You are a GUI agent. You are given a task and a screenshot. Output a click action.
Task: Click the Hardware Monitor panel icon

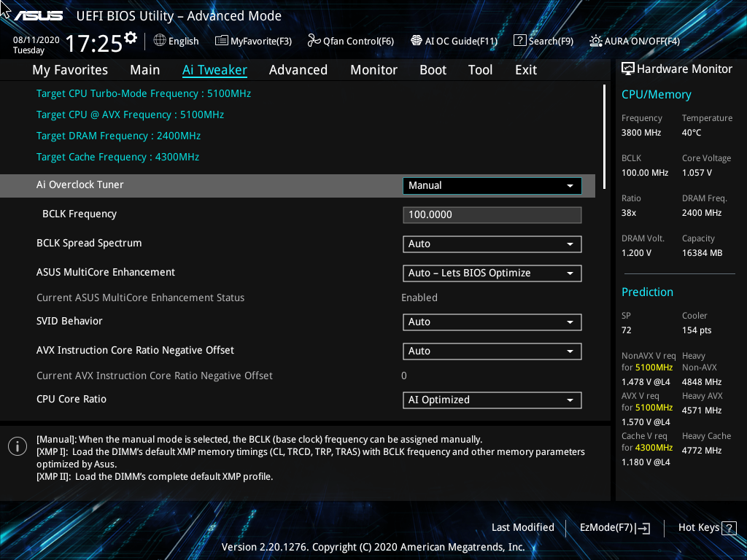(628, 69)
